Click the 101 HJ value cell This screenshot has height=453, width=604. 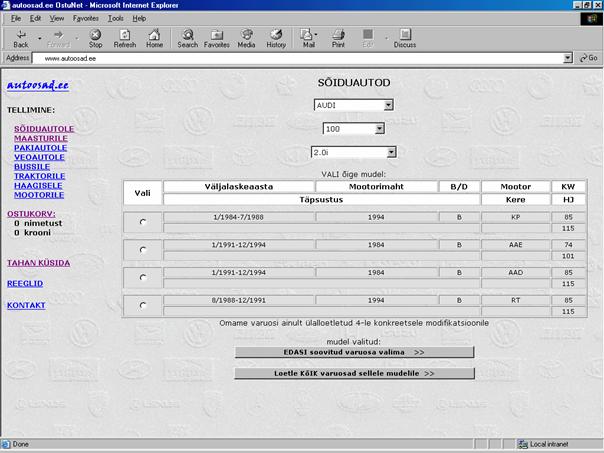pos(568,256)
